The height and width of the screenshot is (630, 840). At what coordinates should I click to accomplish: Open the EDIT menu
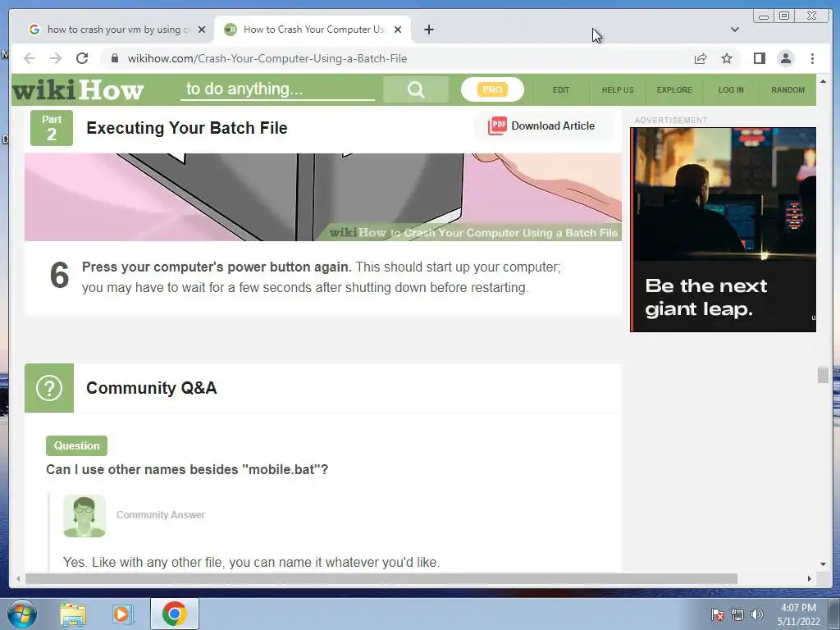tap(561, 90)
